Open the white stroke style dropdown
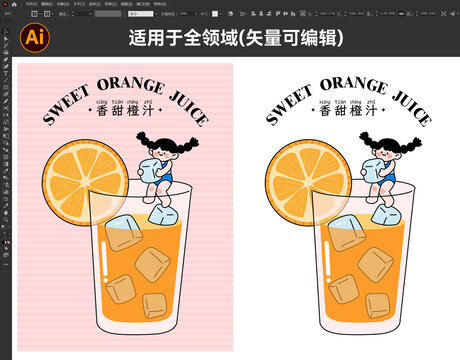The height and width of the screenshot is (360, 460). coord(156,14)
